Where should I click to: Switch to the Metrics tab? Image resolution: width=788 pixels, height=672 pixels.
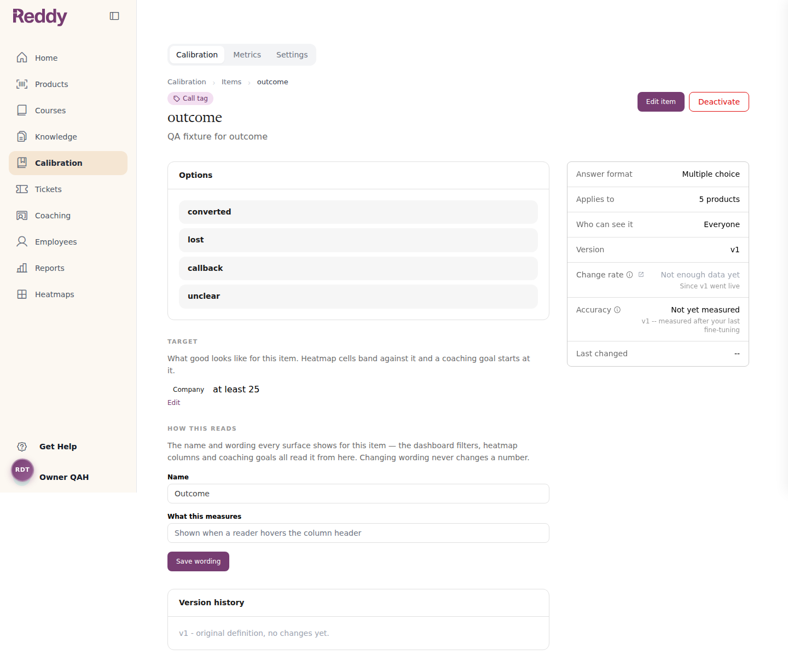pos(247,55)
